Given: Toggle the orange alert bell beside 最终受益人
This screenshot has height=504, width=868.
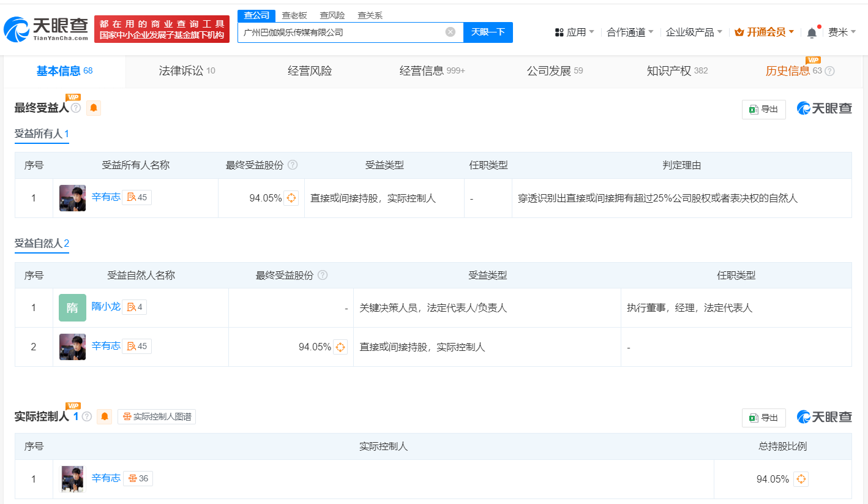Looking at the screenshot, I should [x=94, y=108].
